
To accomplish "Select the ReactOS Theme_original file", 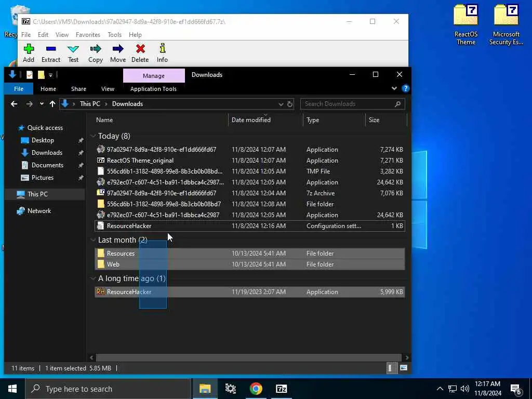I will click(x=250, y=161).
